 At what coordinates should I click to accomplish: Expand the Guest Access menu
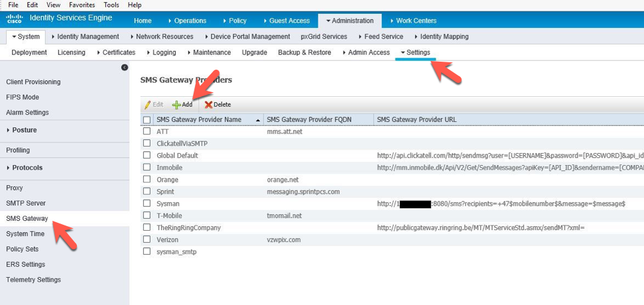tap(287, 21)
